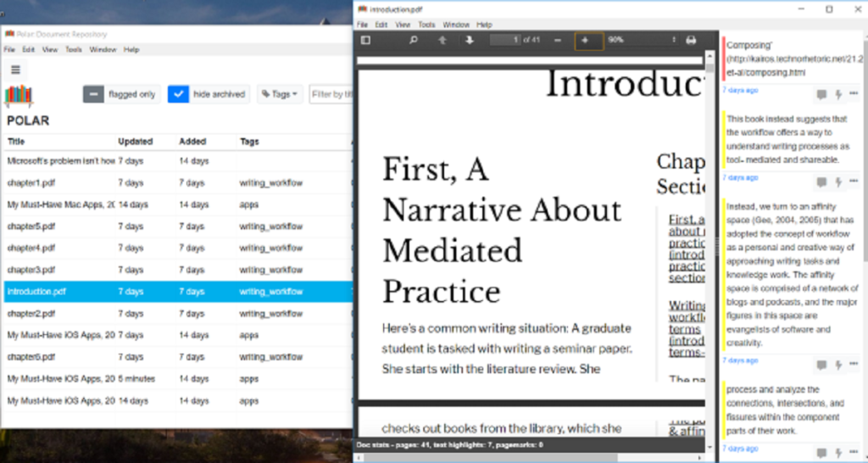Open the 90% zoom level dropdown

(642, 40)
